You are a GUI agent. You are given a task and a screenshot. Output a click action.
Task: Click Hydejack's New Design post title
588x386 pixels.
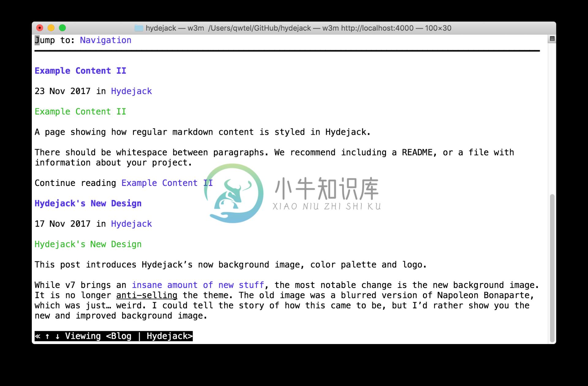click(x=88, y=203)
